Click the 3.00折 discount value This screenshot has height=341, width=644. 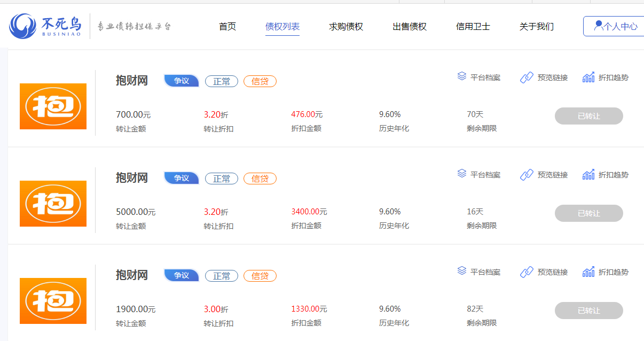(216, 309)
